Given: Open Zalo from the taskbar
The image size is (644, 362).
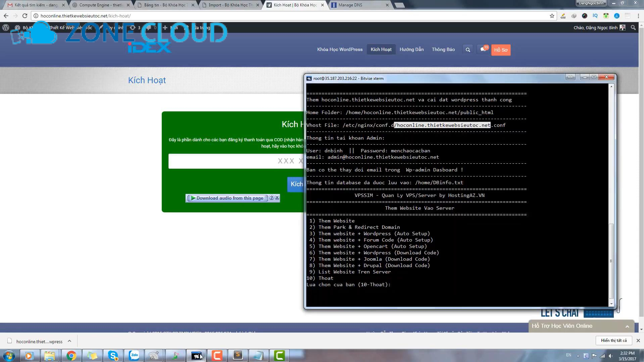Looking at the screenshot, I should click(x=134, y=355).
